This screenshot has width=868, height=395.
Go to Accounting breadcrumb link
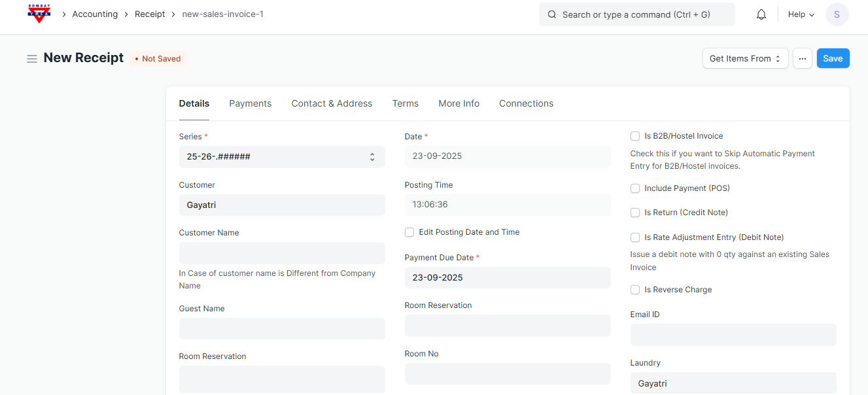[95, 14]
